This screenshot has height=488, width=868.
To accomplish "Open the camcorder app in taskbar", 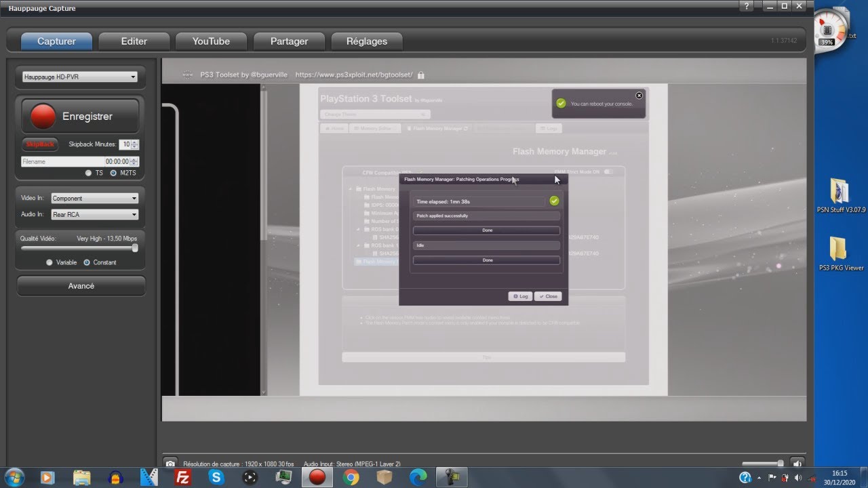I will (x=452, y=477).
